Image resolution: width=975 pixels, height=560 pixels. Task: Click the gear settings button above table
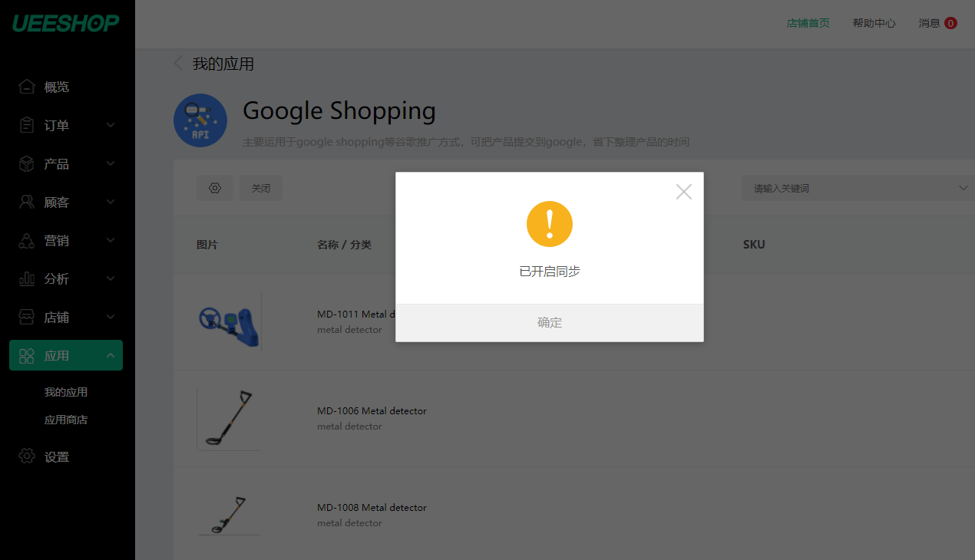pyautogui.click(x=215, y=188)
